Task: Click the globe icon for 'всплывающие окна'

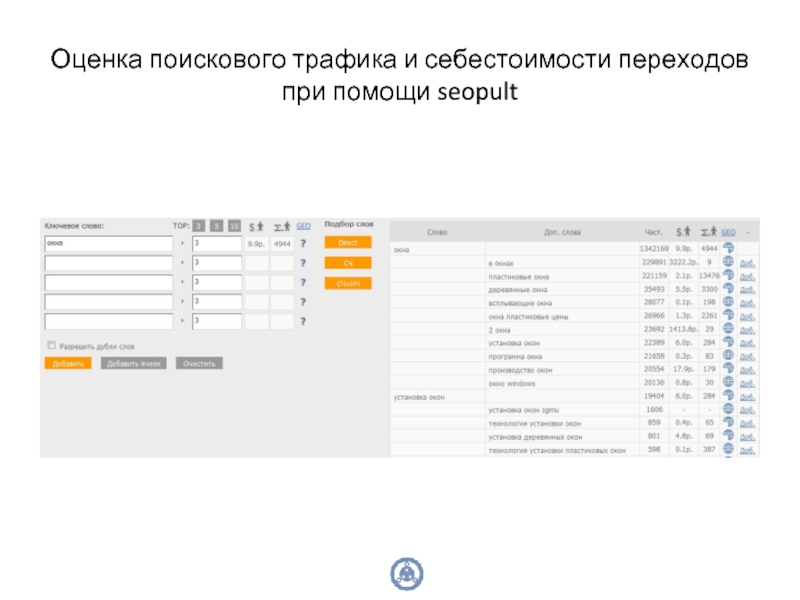Action: (728, 302)
